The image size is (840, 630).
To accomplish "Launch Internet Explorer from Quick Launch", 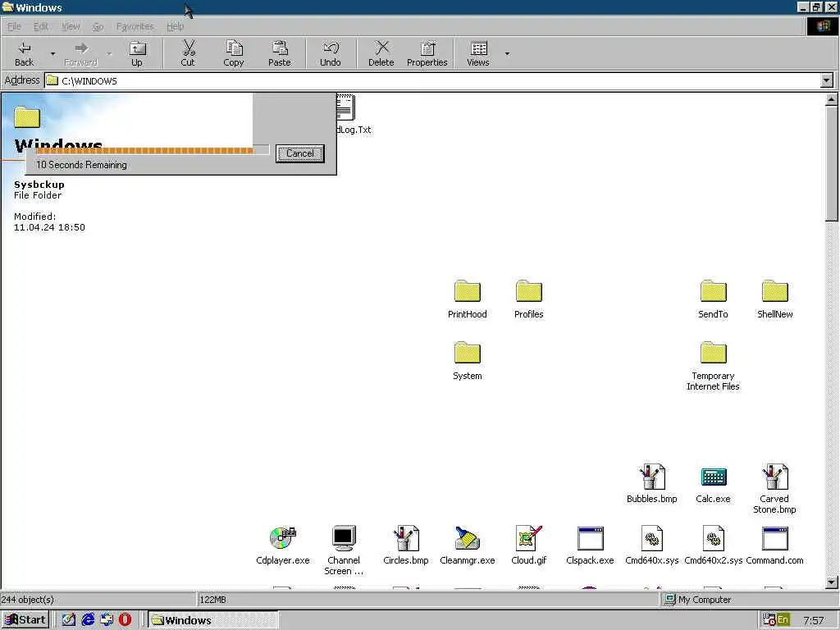I will point(88,620).
